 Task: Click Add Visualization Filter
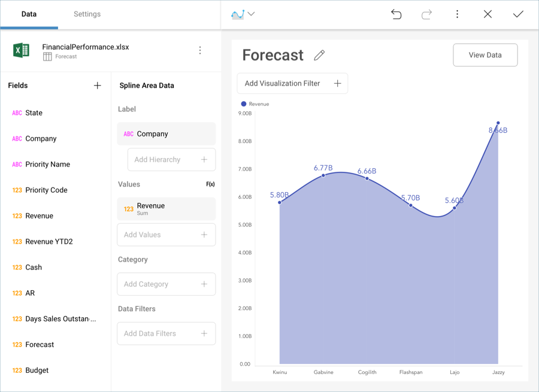click(292, 84)
